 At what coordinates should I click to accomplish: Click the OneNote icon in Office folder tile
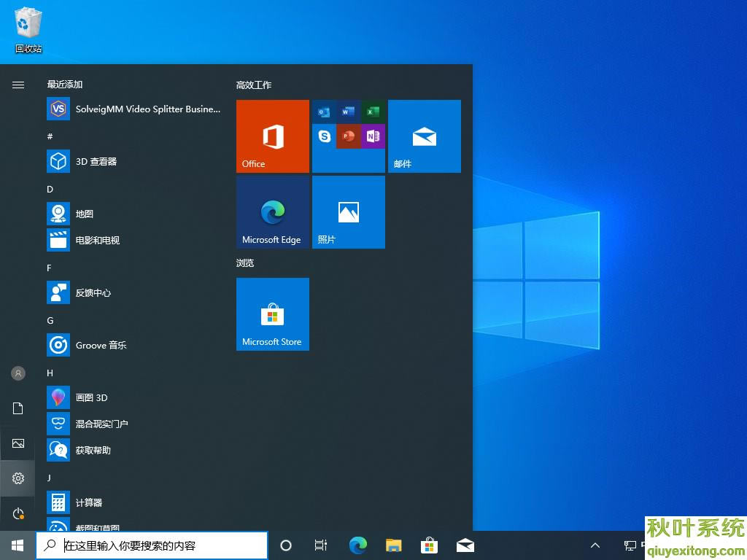pyautogui.click(x=373, y=136)
